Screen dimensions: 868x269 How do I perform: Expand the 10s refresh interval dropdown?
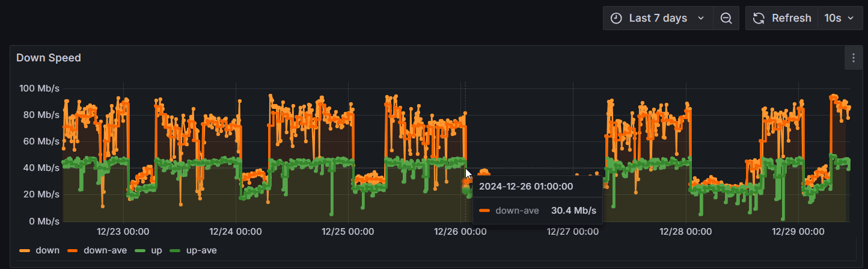pyautogui.click(x=839, y=19)
